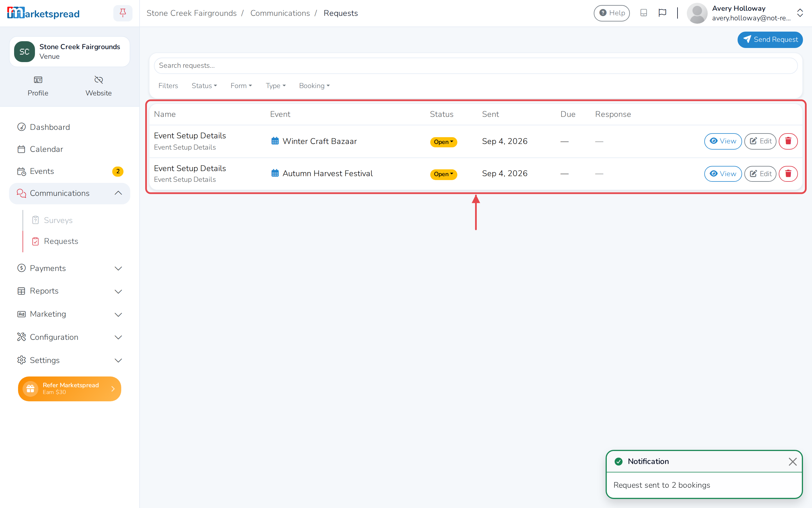Edit the Winter Craft Bazaar request
The width and height of the screenshot is (812, 508).
[x=760, y=141]
